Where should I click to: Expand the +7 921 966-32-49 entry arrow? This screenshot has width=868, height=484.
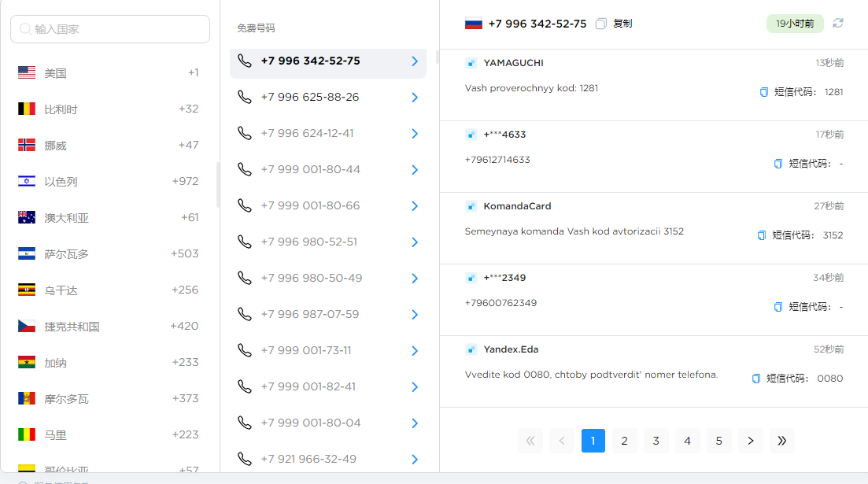click(415, 459)
